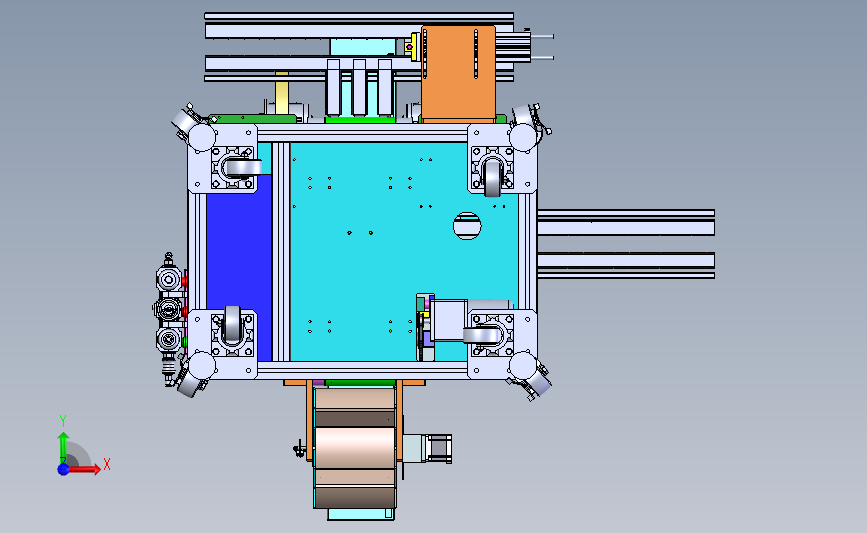Click the Y label of the coordinate triad

coord(62,421)
